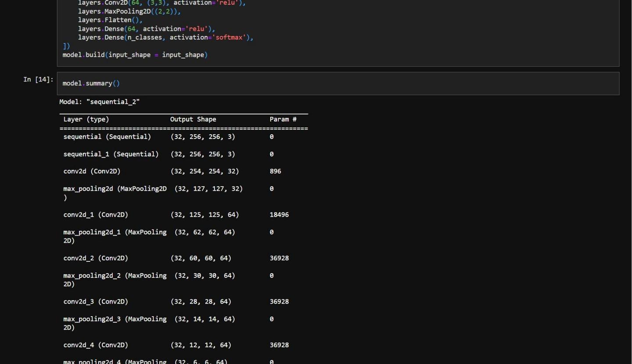
Task: Click output shape (32, 62, 62, 64)
Action: (x=205, y=232)
